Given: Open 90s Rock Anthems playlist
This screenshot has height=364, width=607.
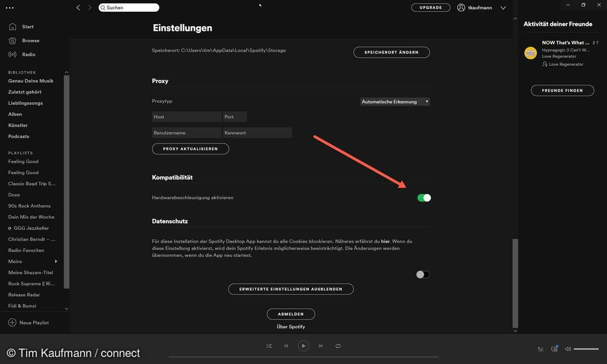Looking at the screenshot, I should pos(29,206).
